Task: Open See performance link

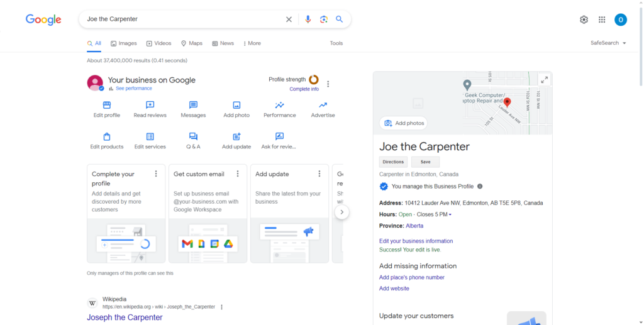Action: 133,88
